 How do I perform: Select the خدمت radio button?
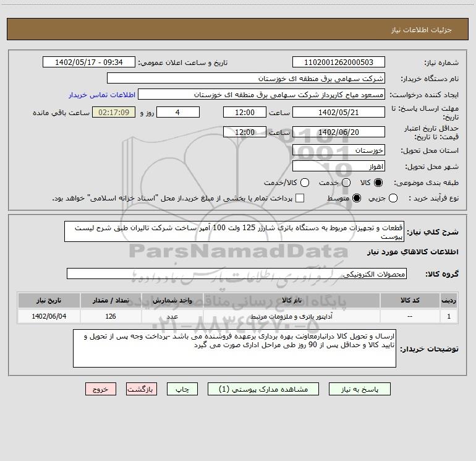pyautogui.click(x=346, y=183)
